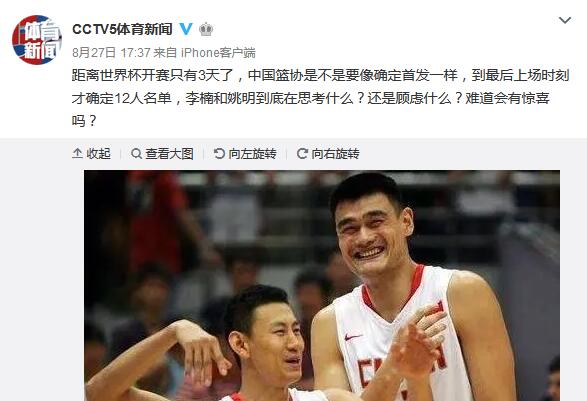Open the CCTV5体育新闻 account name link
Screen dimensions: 587x401
click(122, 29)
